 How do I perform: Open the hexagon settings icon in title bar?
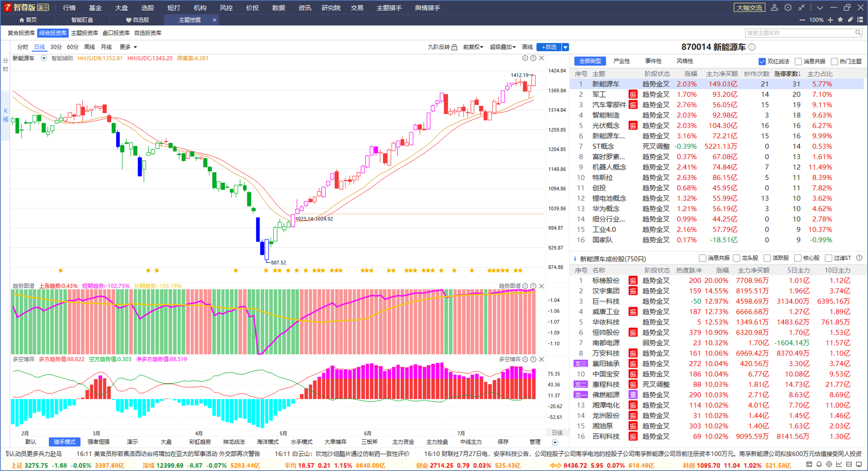click(x=788, y=8)
